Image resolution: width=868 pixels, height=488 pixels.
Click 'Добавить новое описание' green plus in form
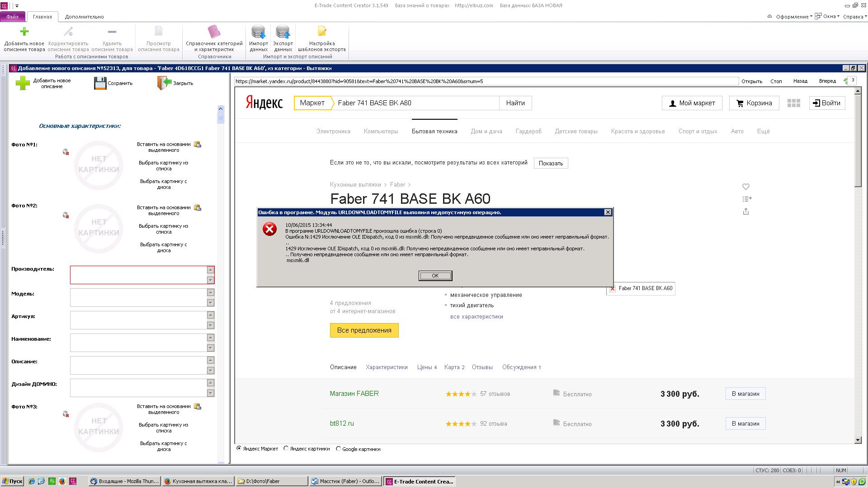coord(23,83)
